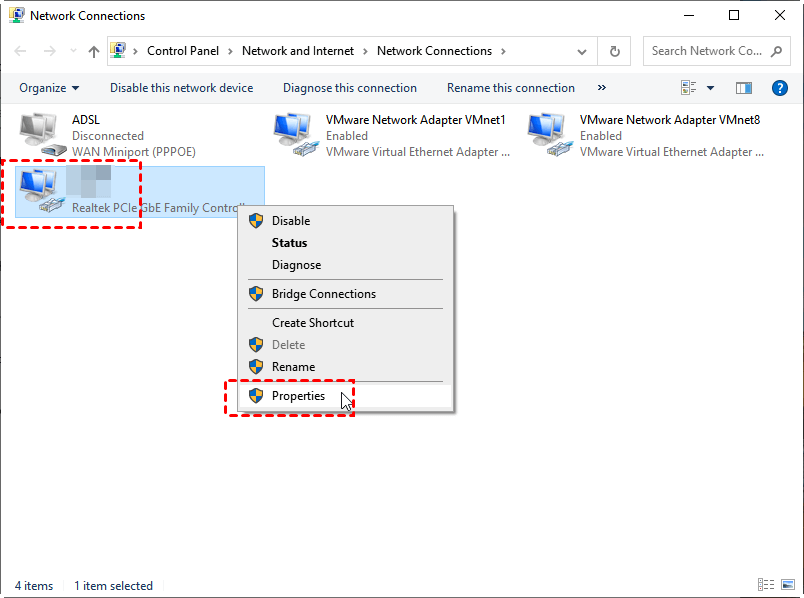Image resolution: width=804 pixels, height=598 pixels.
Task: Click the Change your view icon
Action: [689, 88]
